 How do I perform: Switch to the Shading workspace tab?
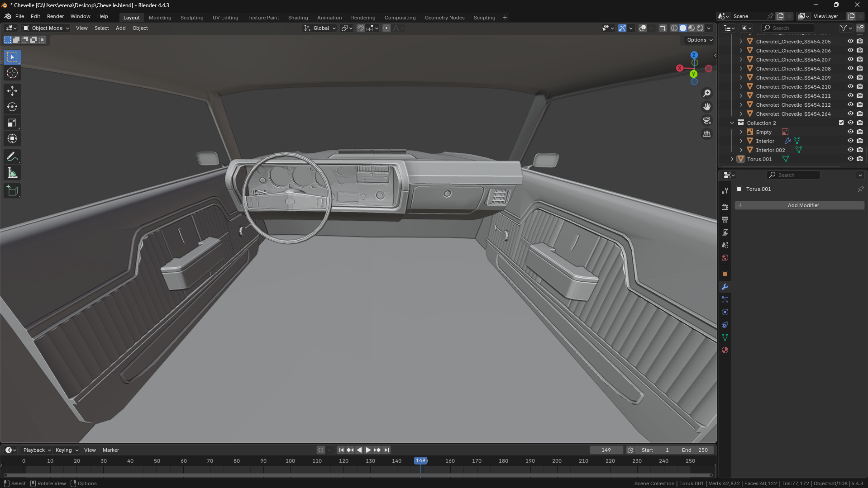point(298,18)
